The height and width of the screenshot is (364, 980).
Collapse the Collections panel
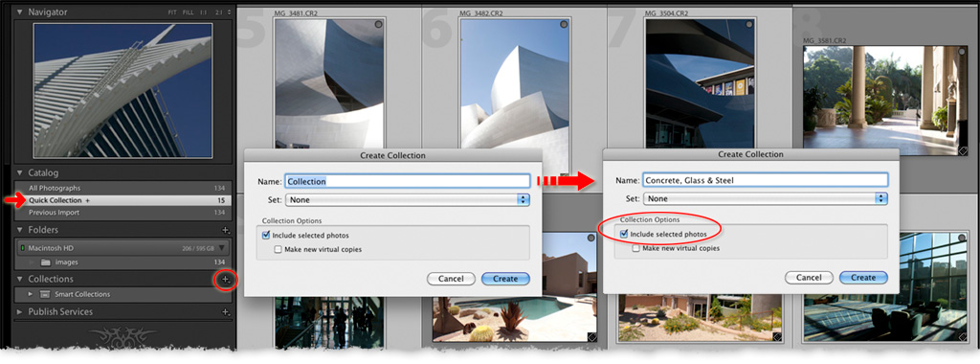(20, 280)
